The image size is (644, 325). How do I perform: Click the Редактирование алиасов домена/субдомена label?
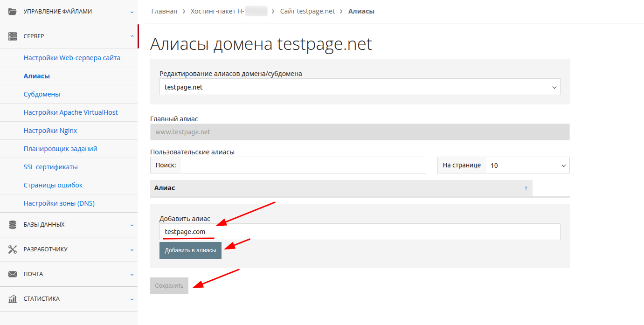pyautogui.click(x=231, y=74)
